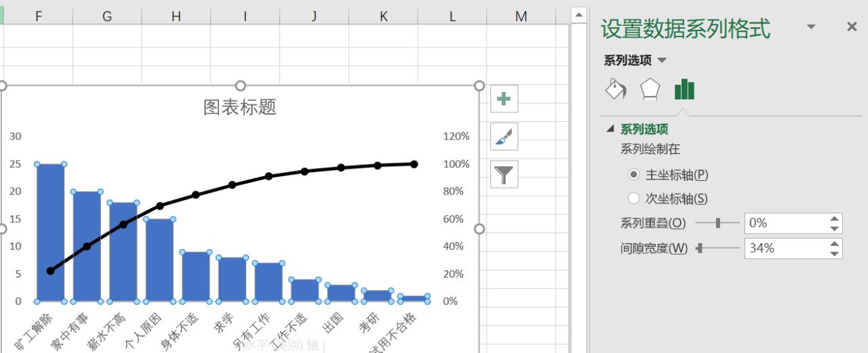Image resolution: width=868 pixels, height=353 pixels.
Task: Click the 考研 category axis label
Action: pos(370,323)
